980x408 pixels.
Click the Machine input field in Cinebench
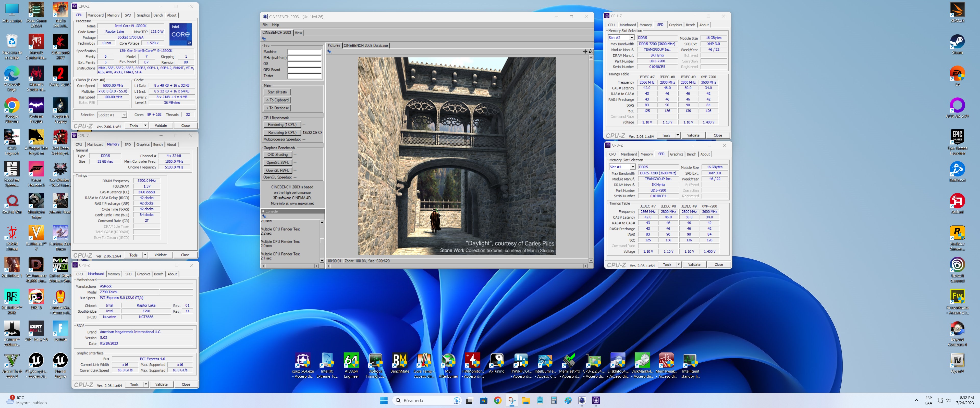(x=304, y=52)
